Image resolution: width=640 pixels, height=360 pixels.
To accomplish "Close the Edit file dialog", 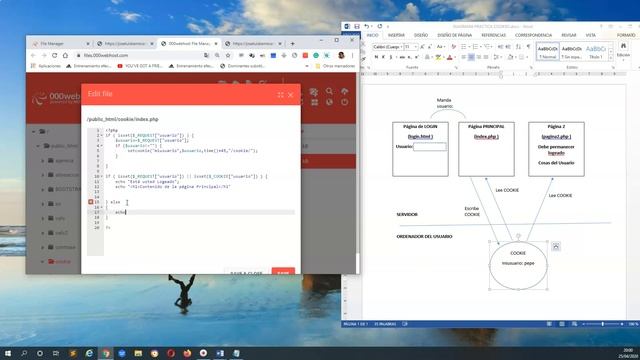I will pos(291,95).
